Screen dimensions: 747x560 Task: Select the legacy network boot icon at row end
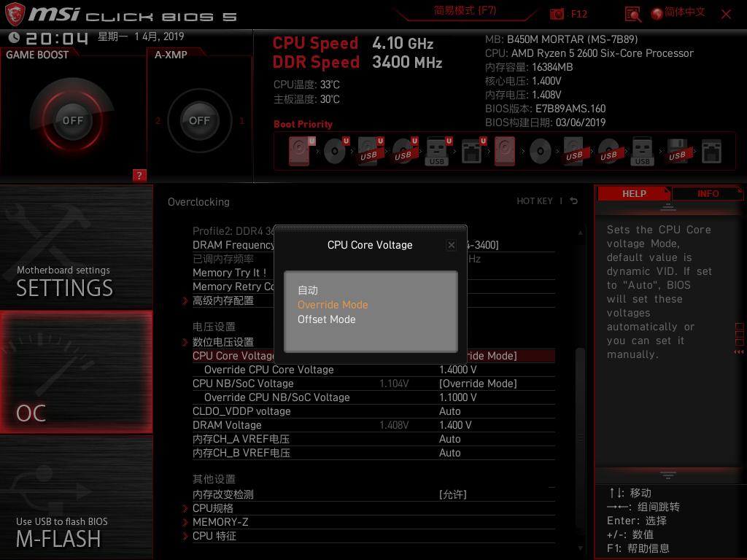click(x=711, y=152)
